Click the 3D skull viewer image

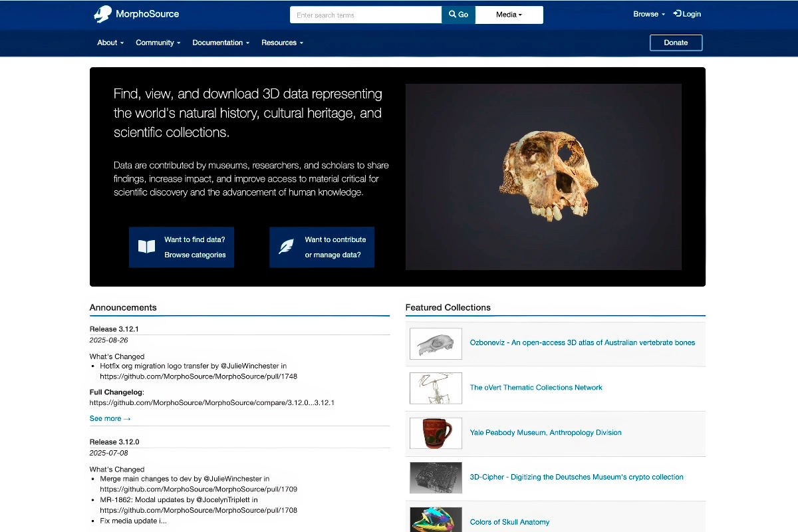(x=543, y=176)
